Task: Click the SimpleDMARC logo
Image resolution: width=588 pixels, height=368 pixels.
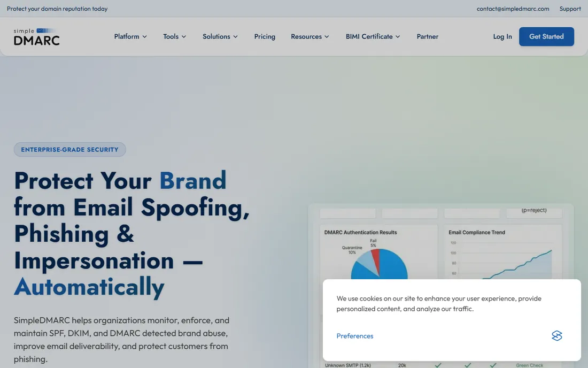Action: coord(37,37)
